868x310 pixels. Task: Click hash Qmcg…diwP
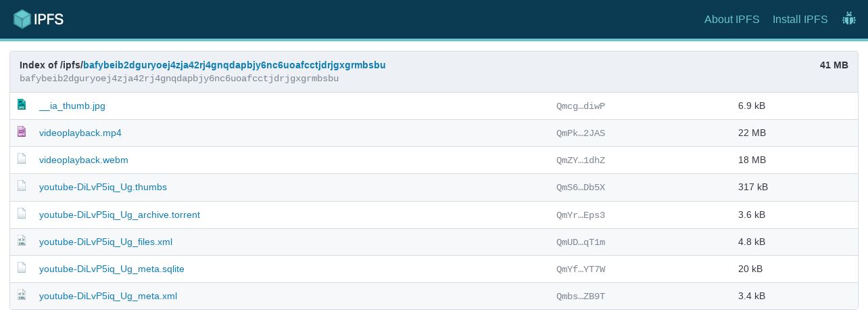(x=581, y=106)
